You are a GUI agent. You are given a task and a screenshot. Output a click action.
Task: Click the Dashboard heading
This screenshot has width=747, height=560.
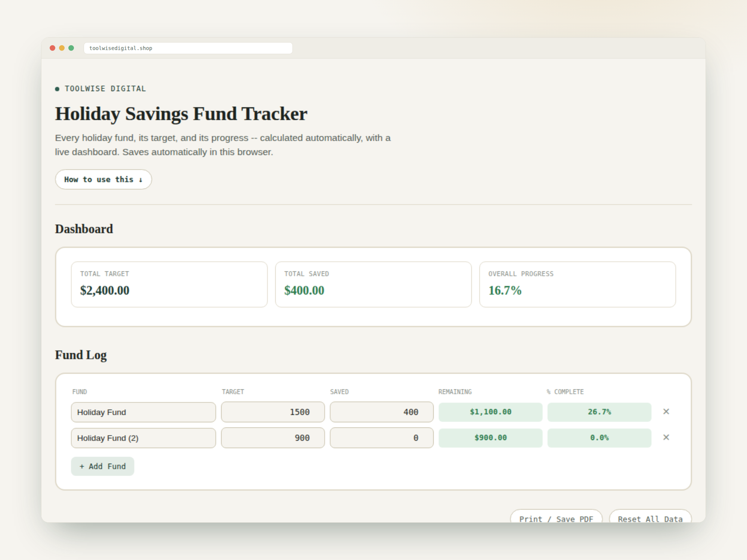(84, 229)
